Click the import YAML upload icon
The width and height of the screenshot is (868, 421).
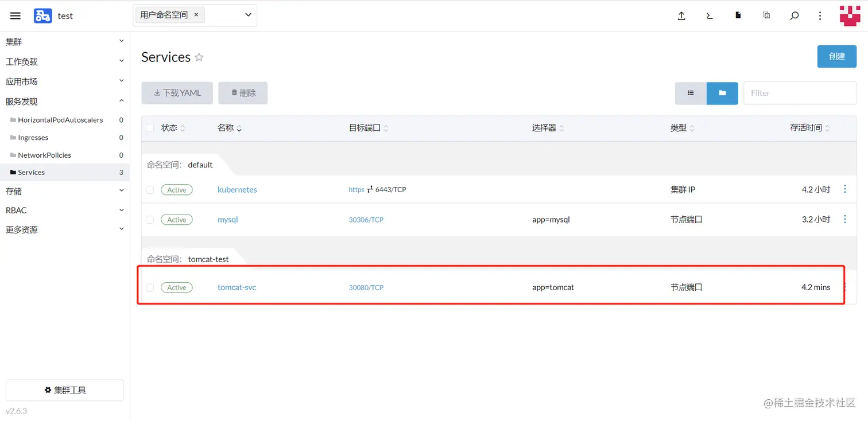click(681, 16)
